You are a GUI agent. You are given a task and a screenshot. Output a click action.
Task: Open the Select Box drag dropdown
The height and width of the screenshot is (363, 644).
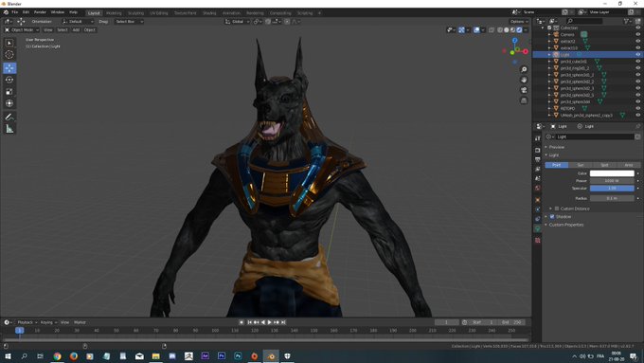click(x=129, y=22)
